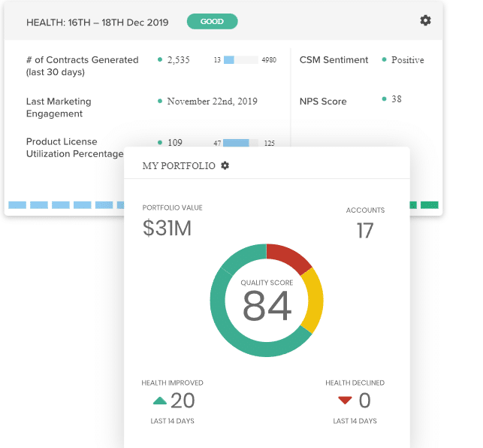Click the value '2,535'
Screen dimensions: 483x448
coord(178,60)
